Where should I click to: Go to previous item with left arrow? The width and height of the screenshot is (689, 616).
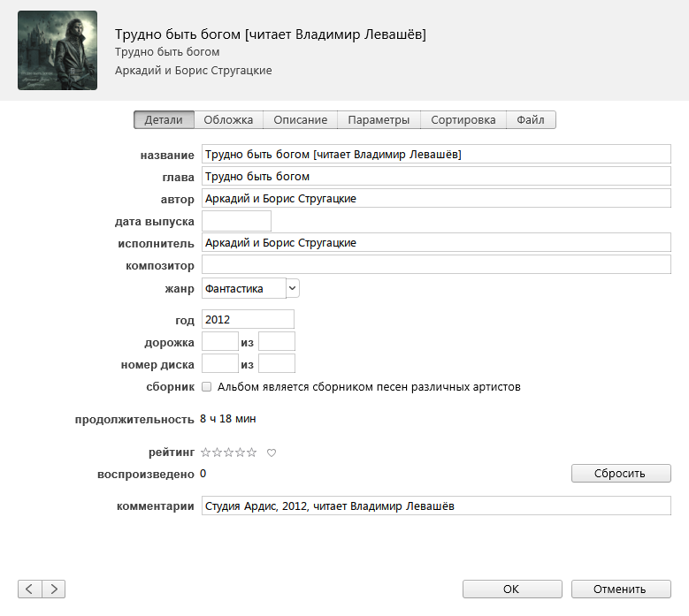(30, 589)
